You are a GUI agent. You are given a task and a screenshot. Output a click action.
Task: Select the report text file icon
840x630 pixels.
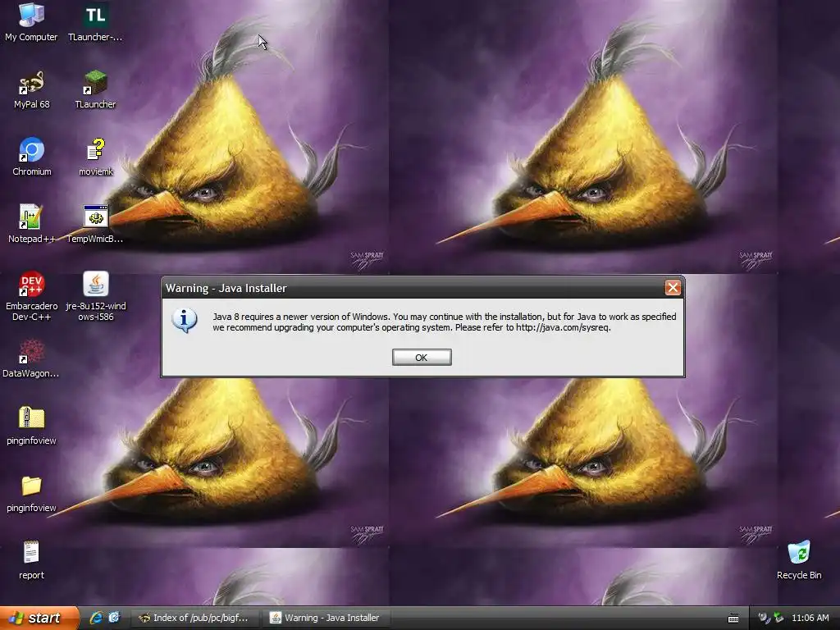coord(31,560)
